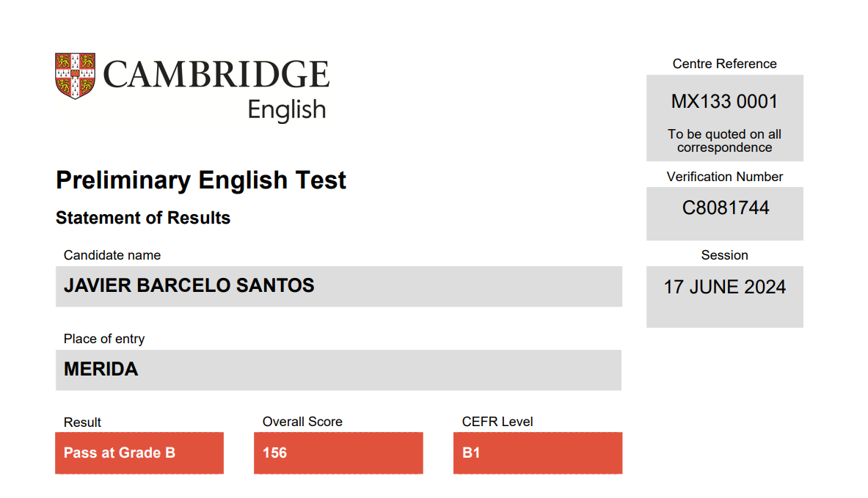Click the red CEFR Level B1 box

(x=538, y=453)
